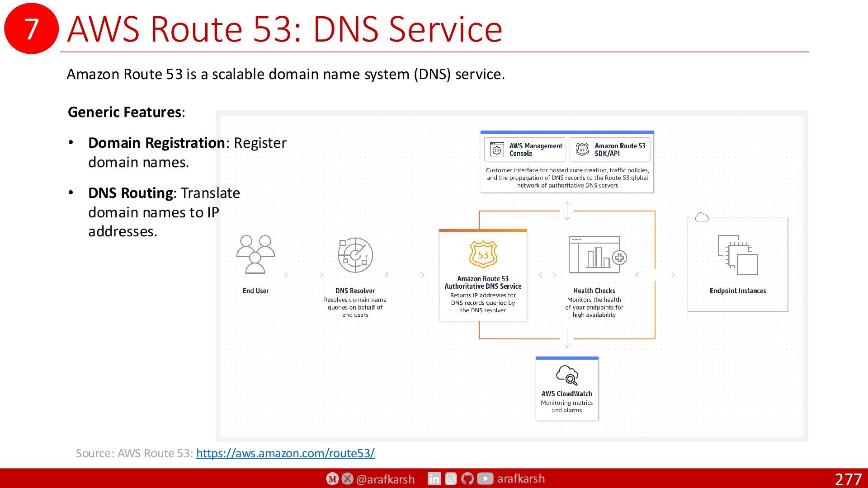The image size is (868, 488).
Task: Click the AWS CloudWatch magnifier cloud icon
Action: 567,375
